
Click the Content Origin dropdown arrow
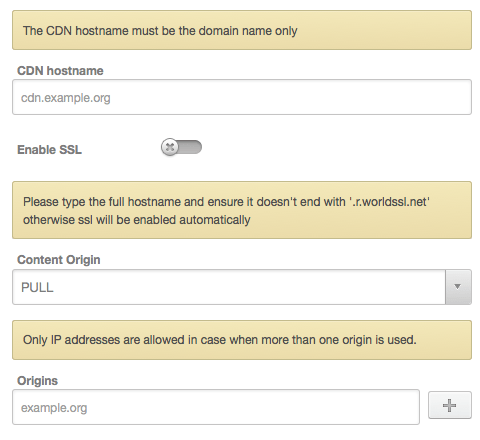pos(458,287)
